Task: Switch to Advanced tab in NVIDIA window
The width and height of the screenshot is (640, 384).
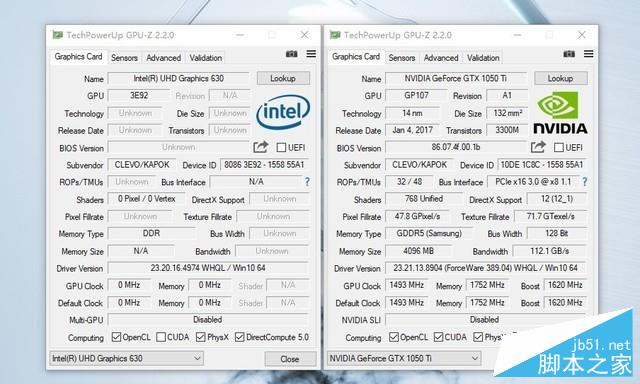Action: pos(441,58)
